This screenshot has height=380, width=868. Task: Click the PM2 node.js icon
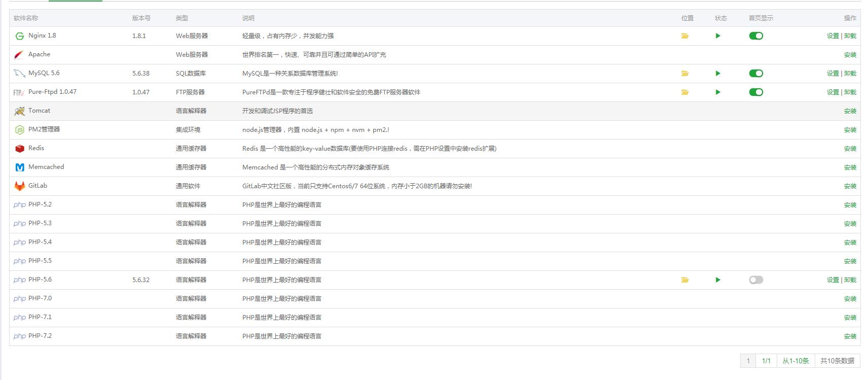(19, 130)
